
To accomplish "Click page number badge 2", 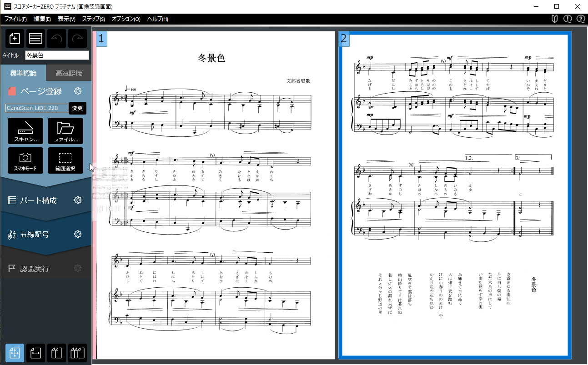I will click(344, 39).
